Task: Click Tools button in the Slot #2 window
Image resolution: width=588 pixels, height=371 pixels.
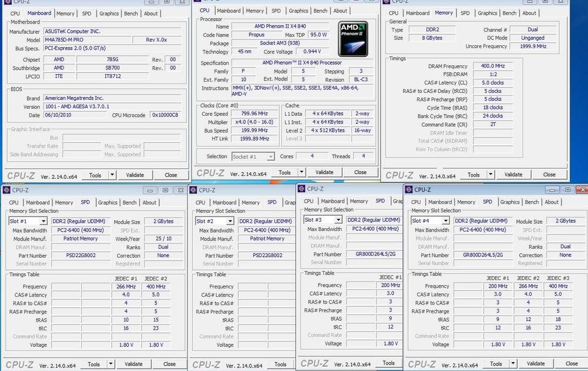Action: 280,365
